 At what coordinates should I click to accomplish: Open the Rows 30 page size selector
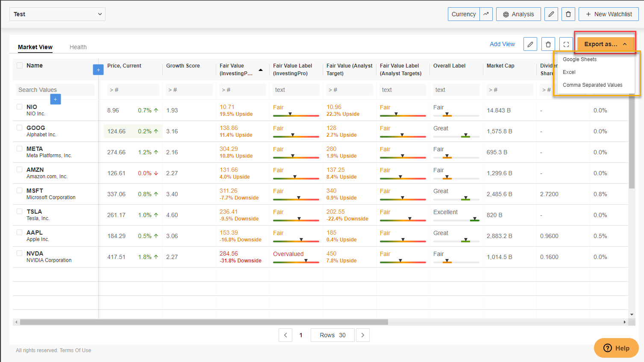pyautogui.click(x=332, y=335)
